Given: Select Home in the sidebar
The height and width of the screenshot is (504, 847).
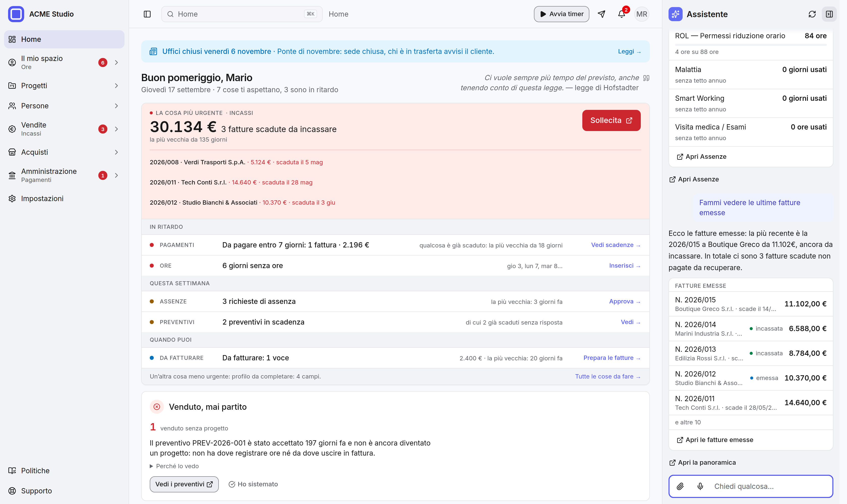Looking at the screenshot, I should coord(64,39).
